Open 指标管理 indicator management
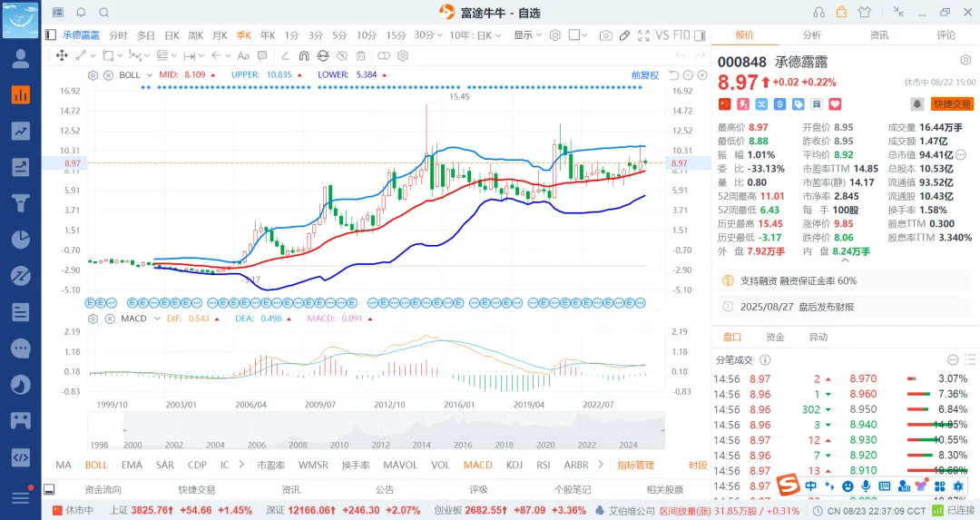 pyautogui.click(x=635, y=465)
